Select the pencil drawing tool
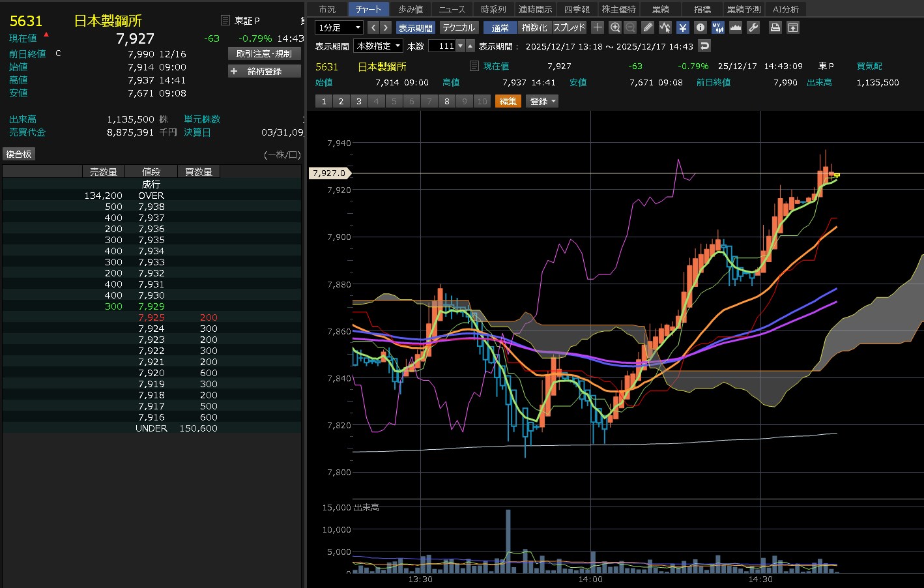Screen dimensions: 924x588 click(647, 27)
